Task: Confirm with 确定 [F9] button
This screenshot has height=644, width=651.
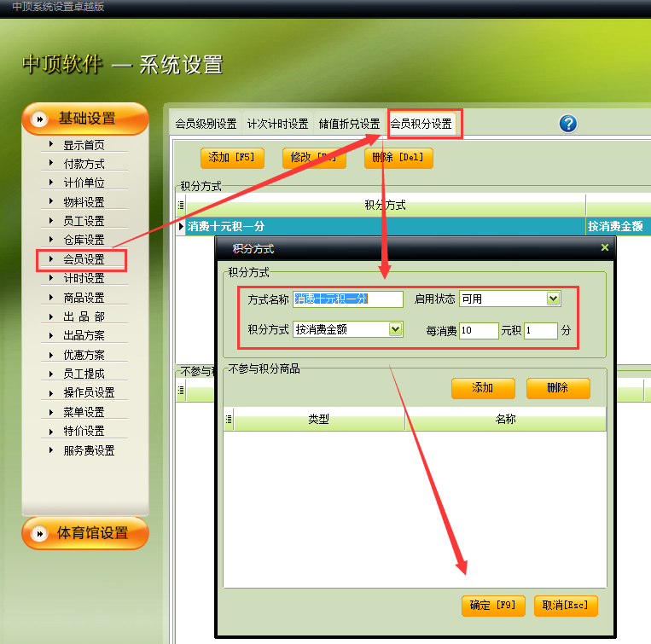Action: point(493,606)
